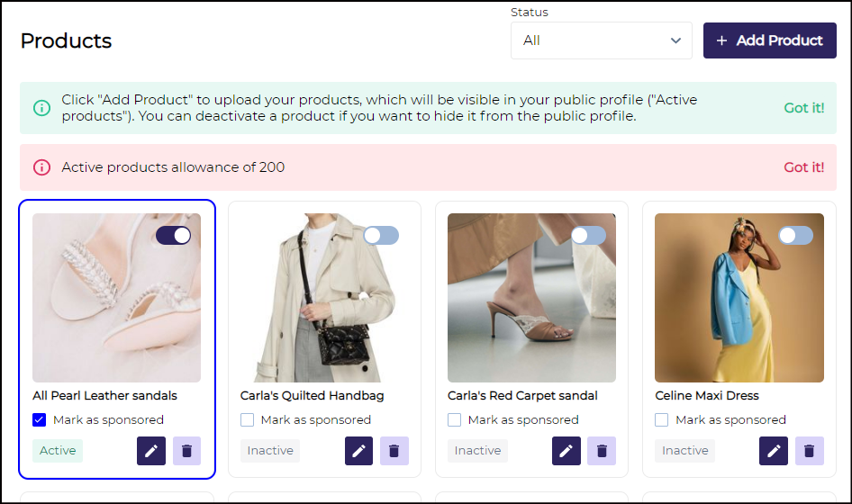Edit the All Pearl Leather sandals product
Image resolution: width=852 pixels, height=504 pixels.
click(x=151, y=451)
